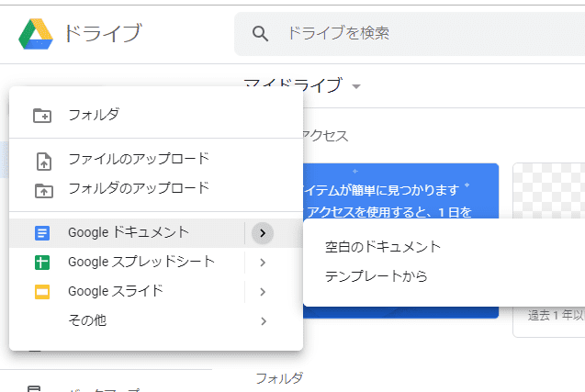The width and height of the screenshot is (585, 392).
Task: Choose ファイルのアップロード
Action: tap(156, 159)
